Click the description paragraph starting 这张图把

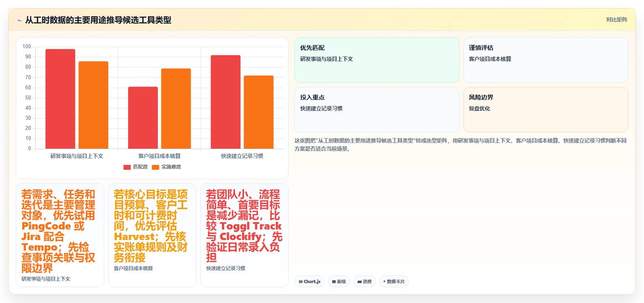pos(461,145)
